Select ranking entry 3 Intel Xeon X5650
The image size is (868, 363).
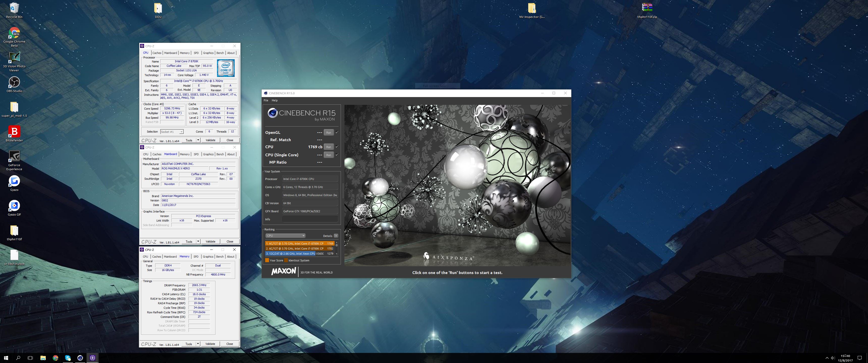[x=300, y=254]
